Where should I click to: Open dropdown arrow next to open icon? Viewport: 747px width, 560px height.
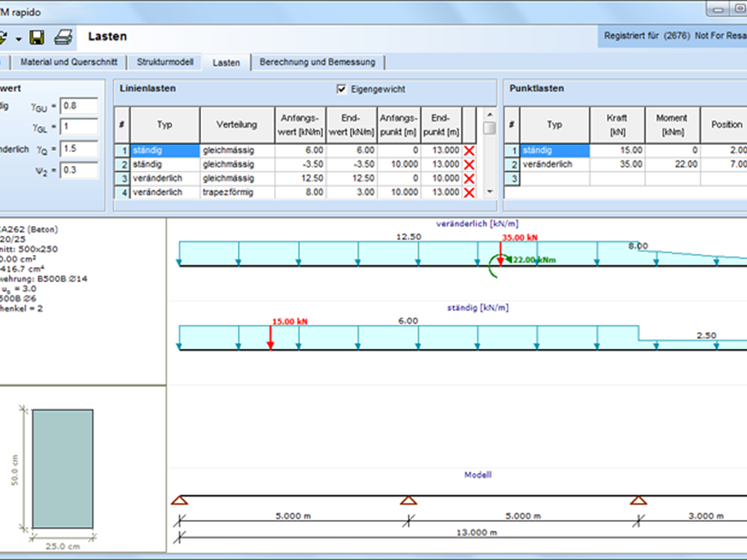click(18, 39)
